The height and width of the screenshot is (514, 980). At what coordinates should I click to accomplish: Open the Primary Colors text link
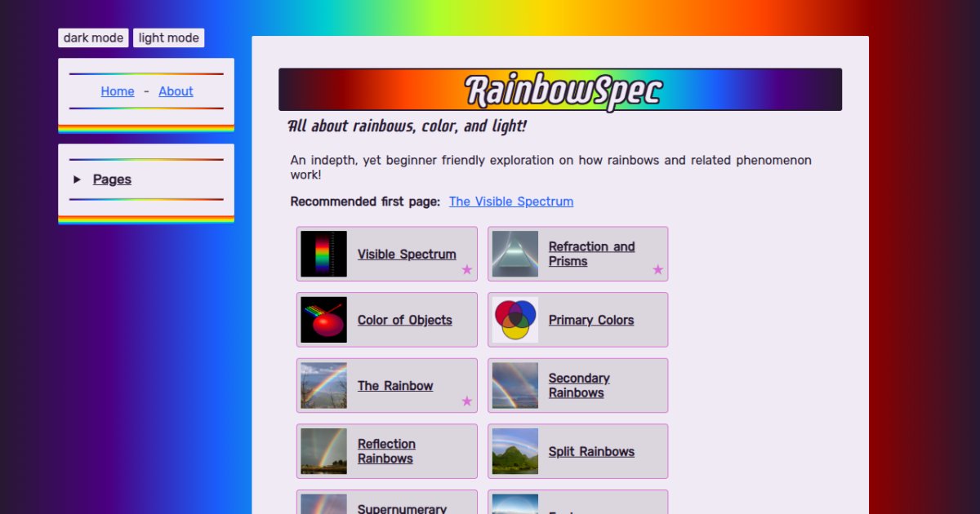[591, 320]
